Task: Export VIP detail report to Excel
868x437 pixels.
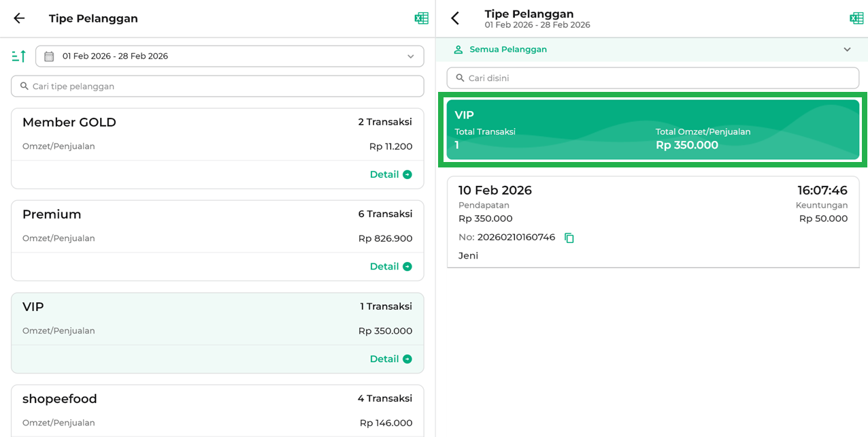Action: pos(856,18)
